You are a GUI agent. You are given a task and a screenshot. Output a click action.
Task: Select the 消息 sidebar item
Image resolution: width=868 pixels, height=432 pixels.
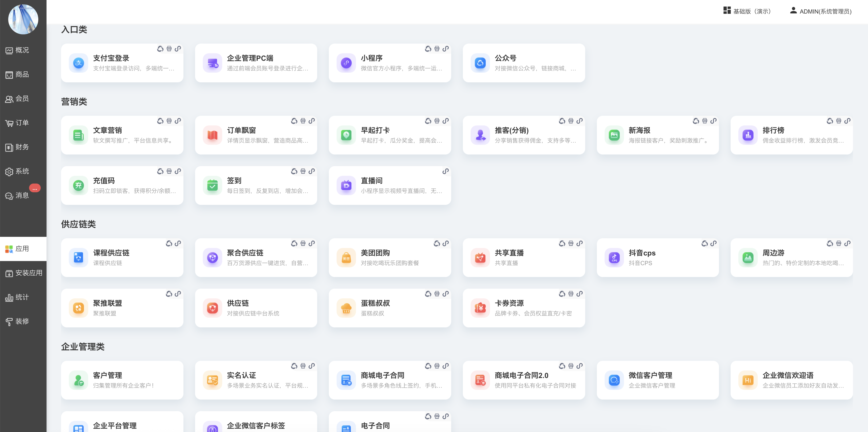point(22,195)
